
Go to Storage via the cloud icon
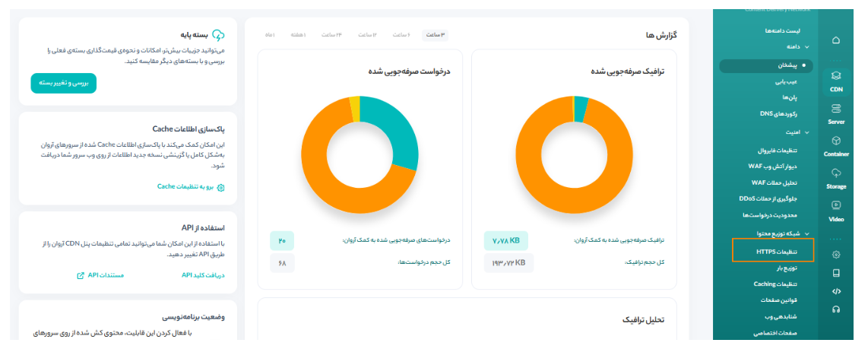[x=836, y=178]
